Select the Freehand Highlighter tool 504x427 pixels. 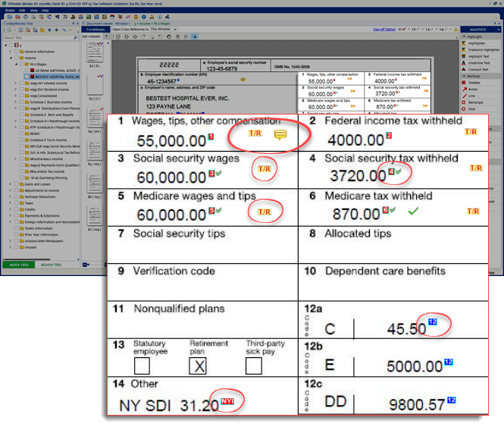pos(481,50)
